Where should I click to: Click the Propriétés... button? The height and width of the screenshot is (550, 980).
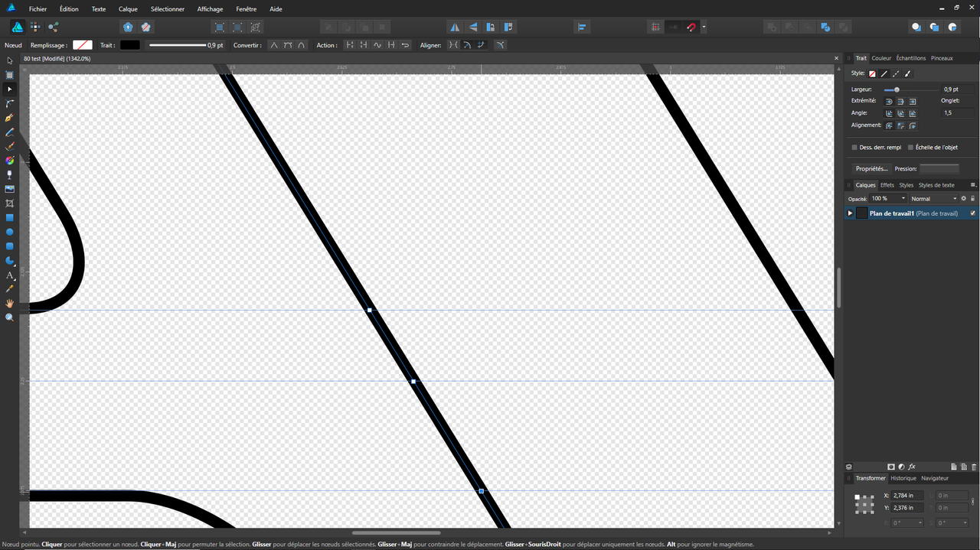(x=872, y=168)
